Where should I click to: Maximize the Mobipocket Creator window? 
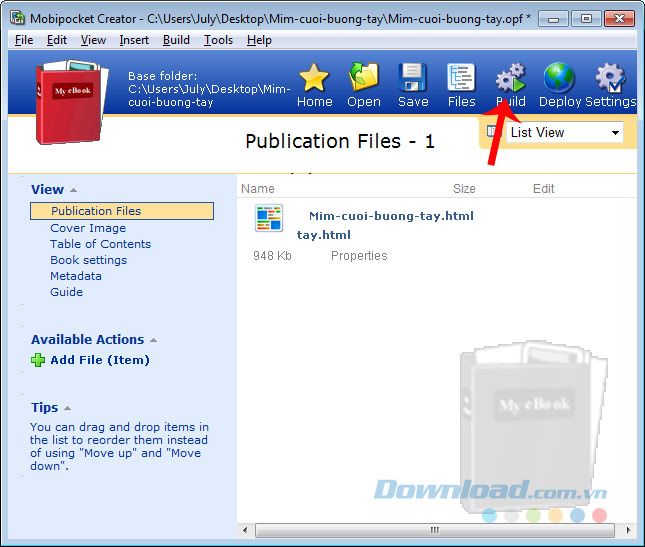(x=586, y=19)
